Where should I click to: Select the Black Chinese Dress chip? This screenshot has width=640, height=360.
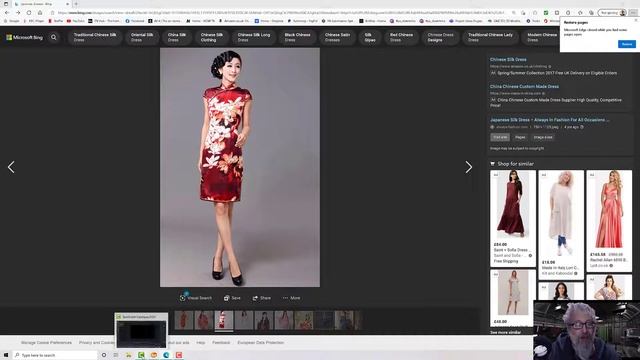click(x=297, y=37)
